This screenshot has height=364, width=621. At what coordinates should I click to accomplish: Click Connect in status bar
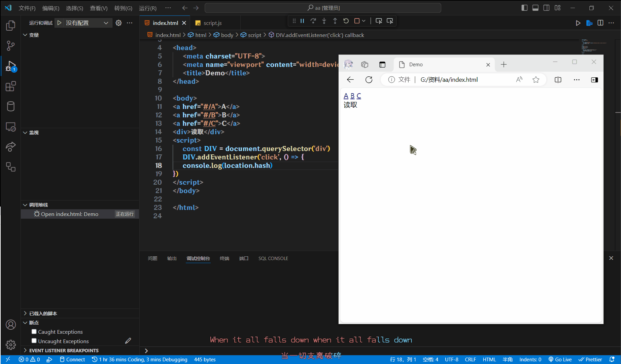pyautogui.click(x=72, y=359)
